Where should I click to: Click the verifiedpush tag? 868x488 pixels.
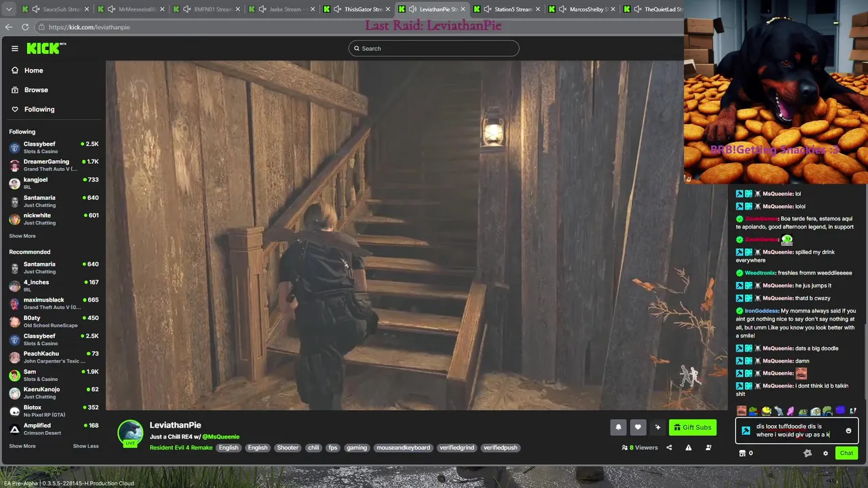click(x=500, y=447)
